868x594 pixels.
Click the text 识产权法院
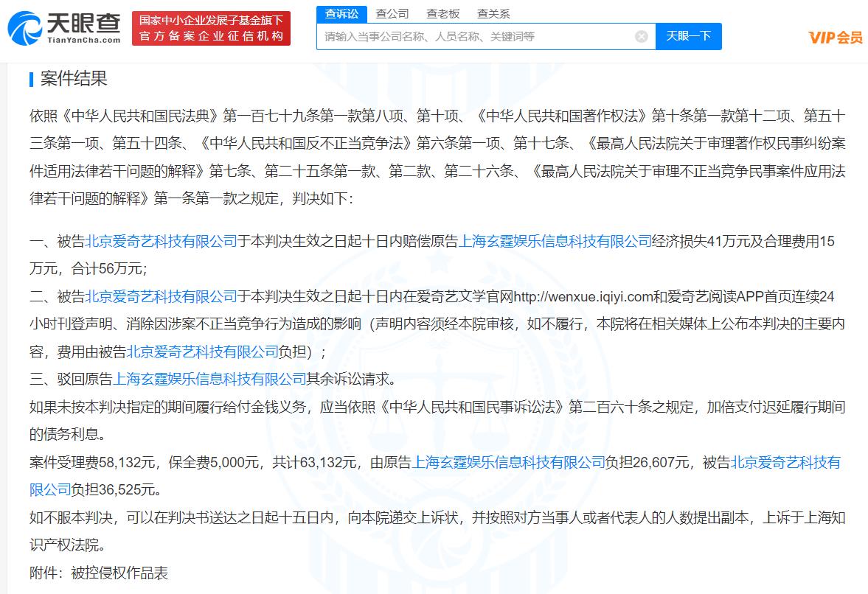tap(63, 545)
